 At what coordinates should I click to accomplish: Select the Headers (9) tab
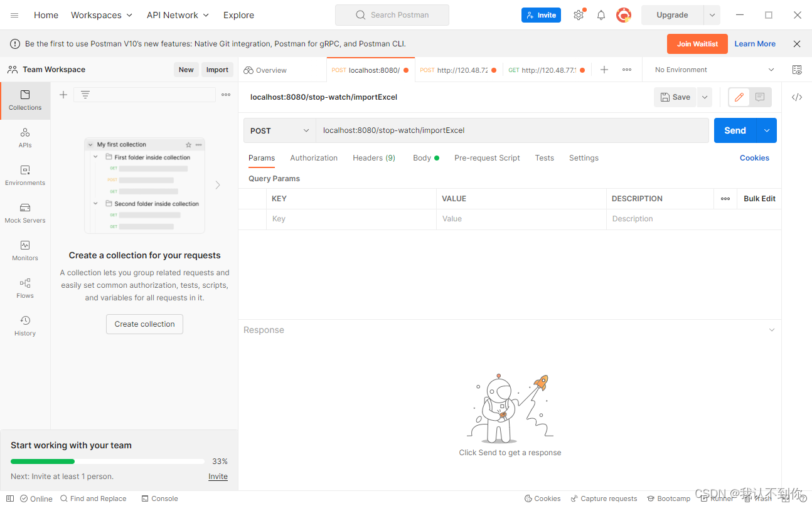374,158
